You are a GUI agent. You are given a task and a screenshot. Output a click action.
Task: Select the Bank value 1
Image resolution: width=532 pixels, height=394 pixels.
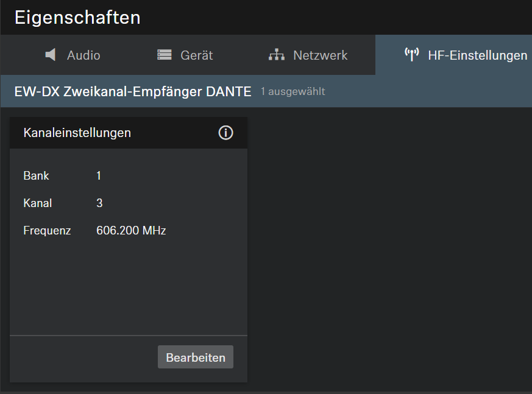point(99,176)
